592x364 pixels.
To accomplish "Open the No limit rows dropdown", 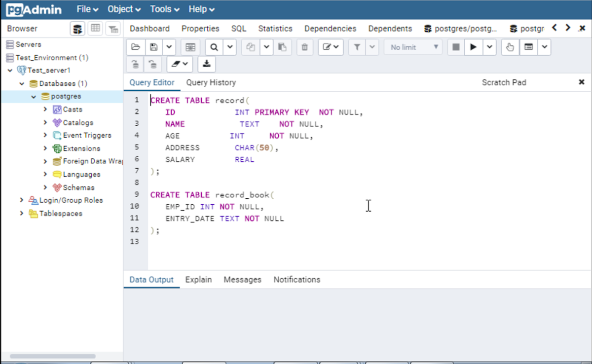I will click(413, 47).
